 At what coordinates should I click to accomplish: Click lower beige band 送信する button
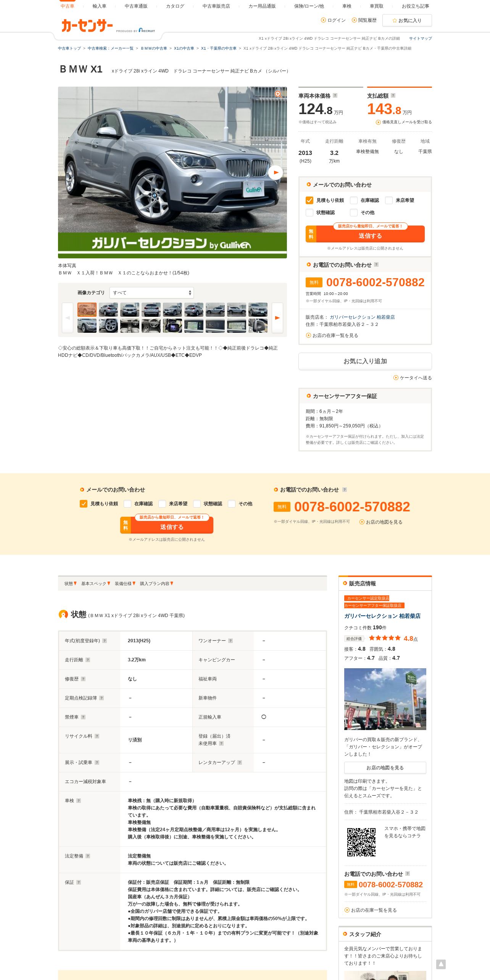[167, 525]
